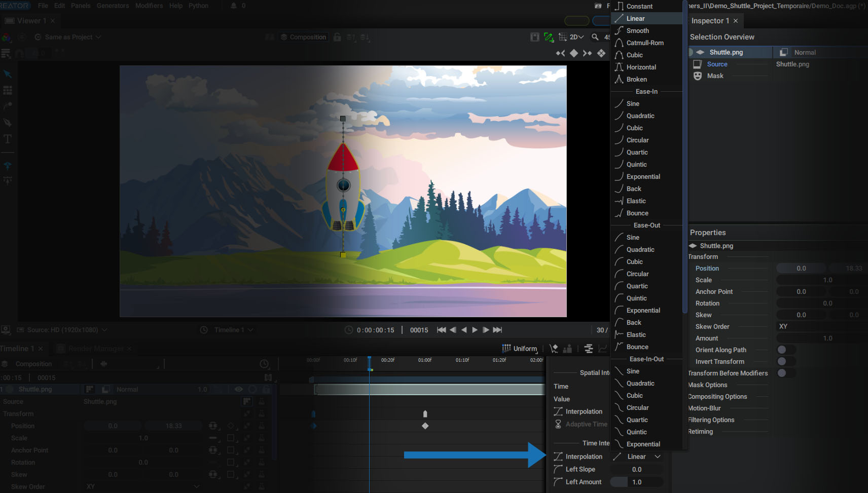Image resolution: width=868 pixels, height=493 pixels.
Task: Select the Text tool in left toolbar
Action: point(8,139)
